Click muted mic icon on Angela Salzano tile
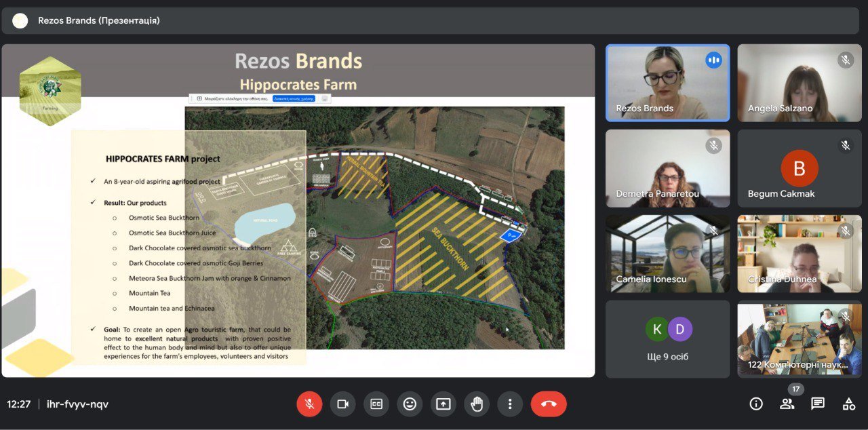The width and height of the screenshot is (868, 430). point(846,60)
